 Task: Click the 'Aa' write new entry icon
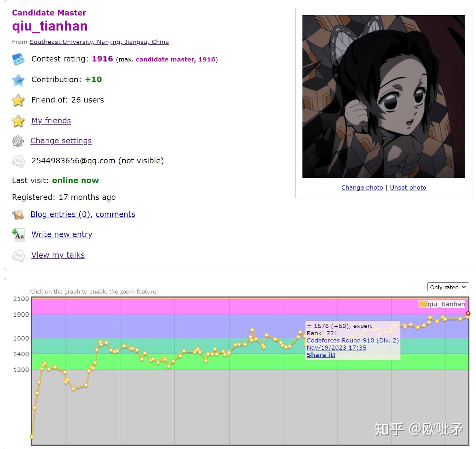coord(19,235)
